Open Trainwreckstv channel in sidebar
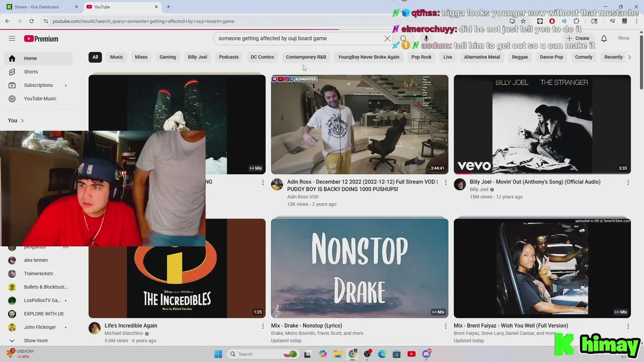This screenshot has width=644, height=362. [x=39, y=274]
